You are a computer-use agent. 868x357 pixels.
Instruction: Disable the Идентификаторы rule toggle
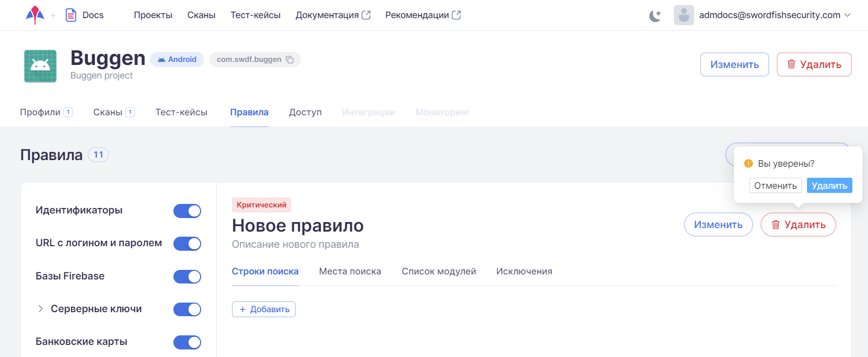click(x=187, y=211)
